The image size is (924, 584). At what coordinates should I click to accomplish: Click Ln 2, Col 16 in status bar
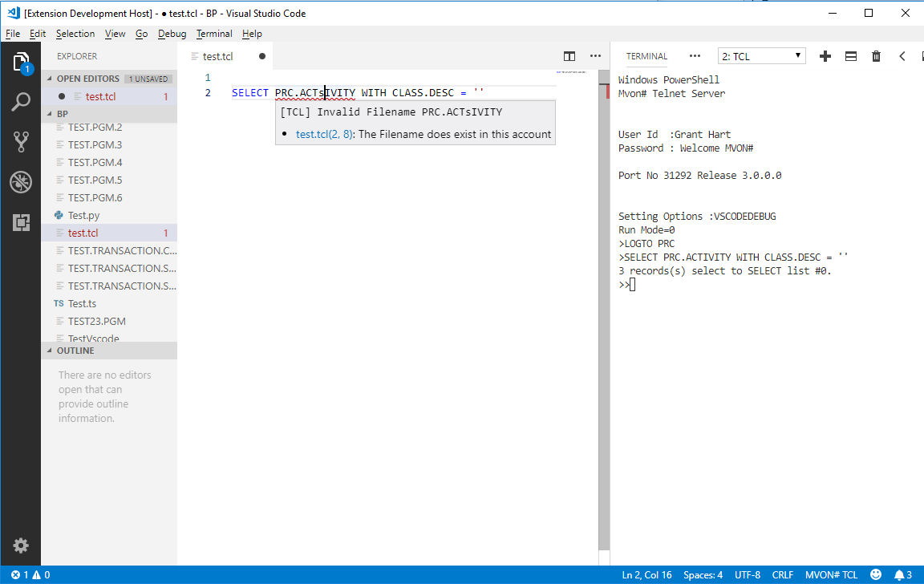tap(646, 574)
